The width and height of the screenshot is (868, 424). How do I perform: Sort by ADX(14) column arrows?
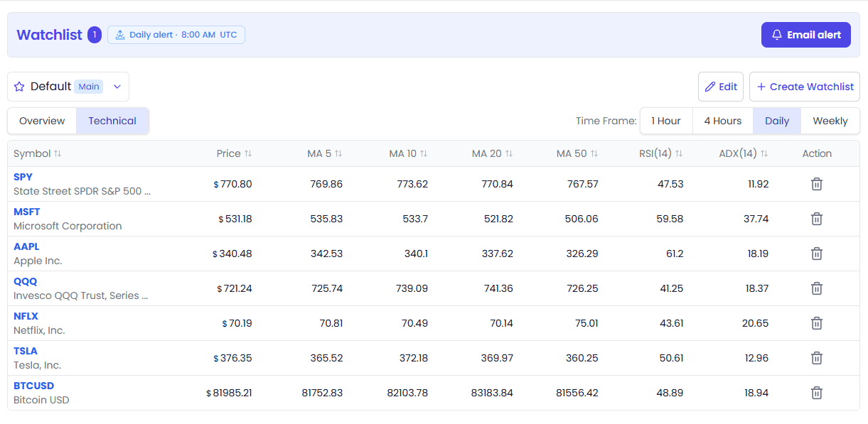tap(764, 153)
